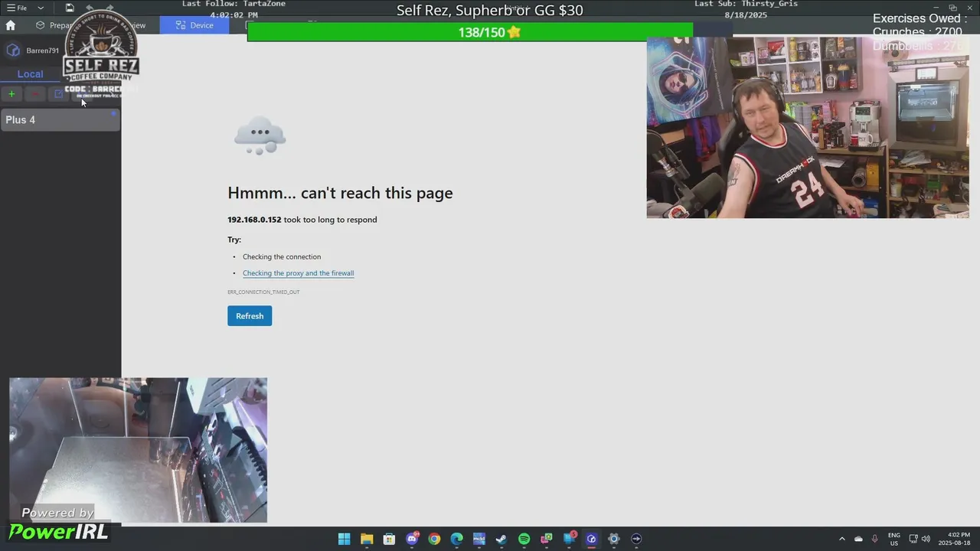Open the File hamburger menu

(17, 8)
